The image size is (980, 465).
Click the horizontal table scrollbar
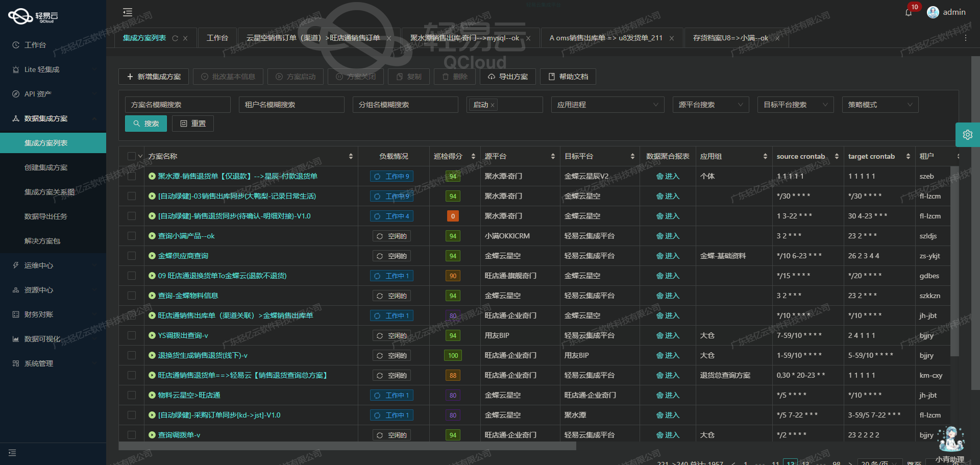[x=347, y=446]
